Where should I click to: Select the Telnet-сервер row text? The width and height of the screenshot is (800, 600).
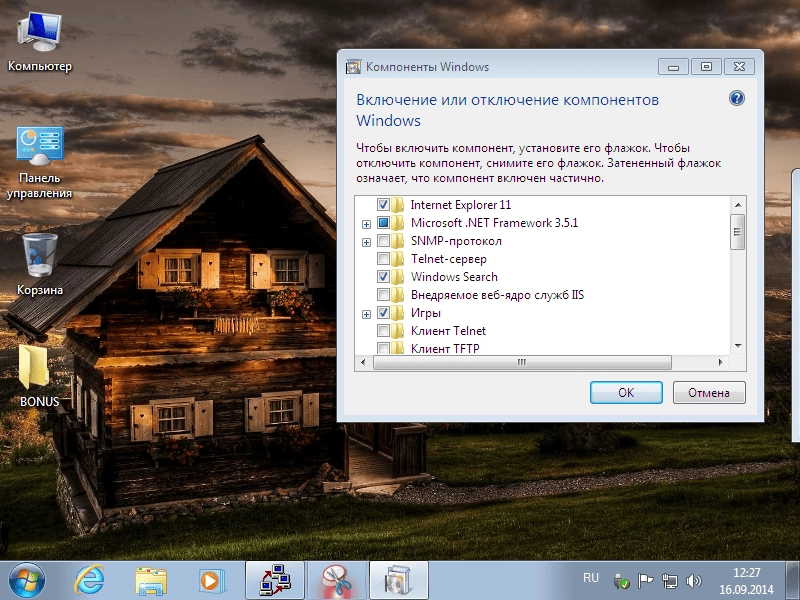click(448, 259)
